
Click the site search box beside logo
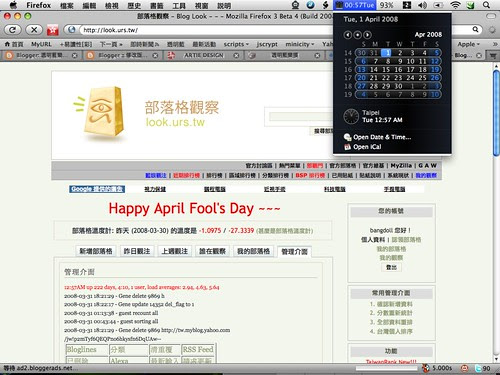(300, 117)
